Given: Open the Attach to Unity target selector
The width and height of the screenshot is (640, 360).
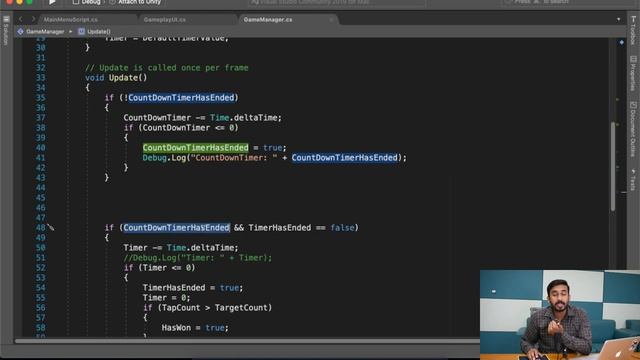Looking at the screenshot, I should pos(135,2).
